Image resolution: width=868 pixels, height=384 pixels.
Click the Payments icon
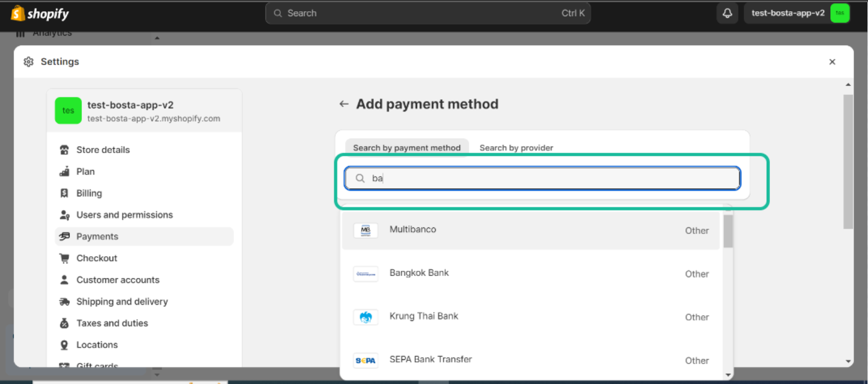(x=64, y=236)
